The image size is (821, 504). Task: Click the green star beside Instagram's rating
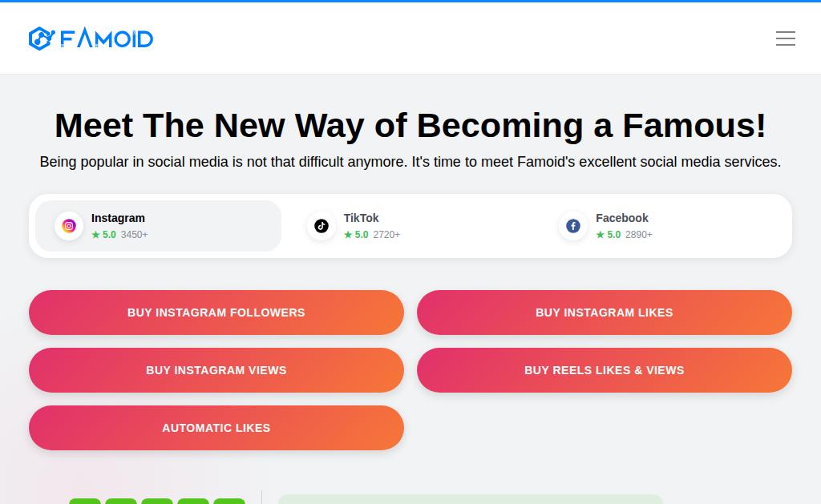(x=95, y=235)
